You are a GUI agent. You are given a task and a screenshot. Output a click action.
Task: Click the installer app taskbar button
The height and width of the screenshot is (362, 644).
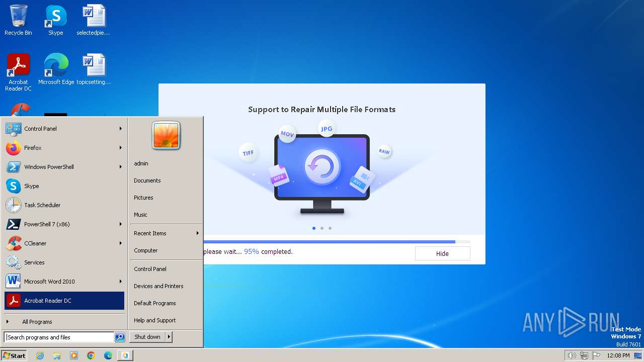click(125, 355)
